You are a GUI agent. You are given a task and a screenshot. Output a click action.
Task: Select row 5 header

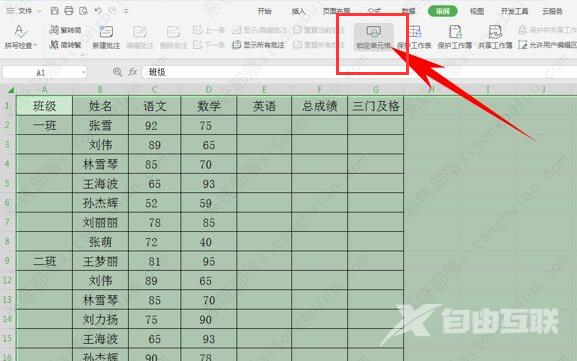(x=7, y=183)
